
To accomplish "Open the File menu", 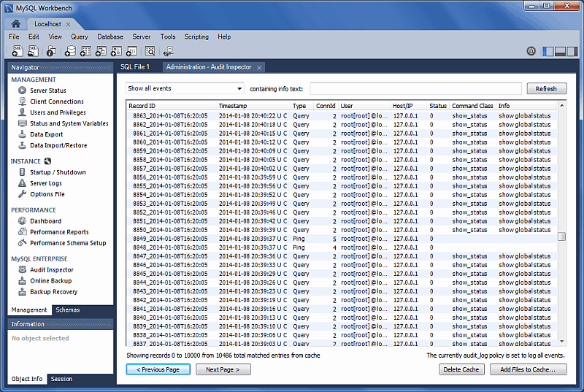I will (14, 36).
